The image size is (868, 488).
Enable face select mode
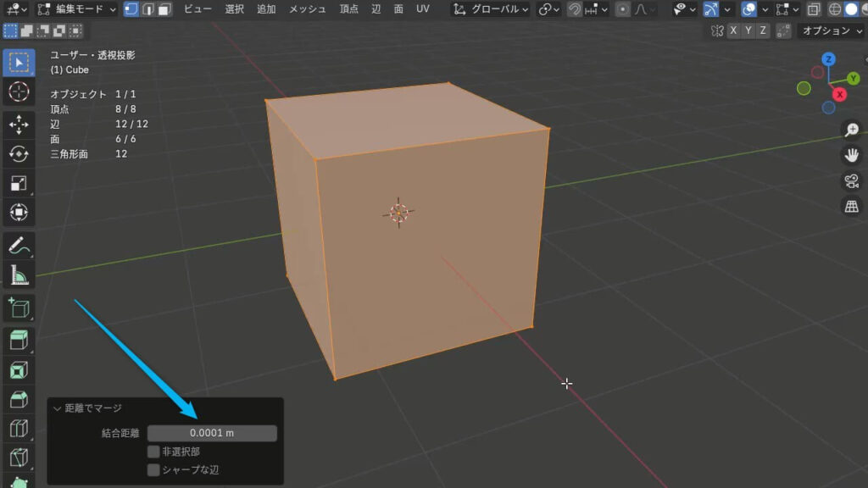point(164,9)
